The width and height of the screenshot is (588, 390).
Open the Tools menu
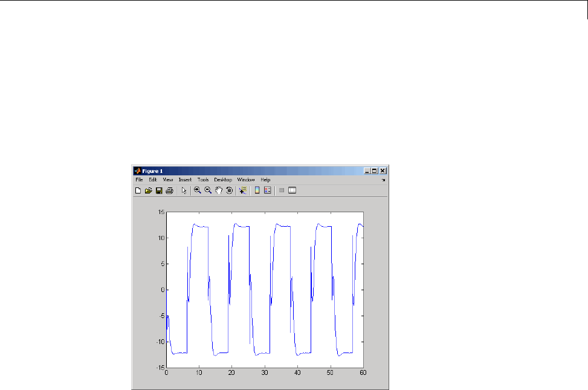tap(203, 180)
